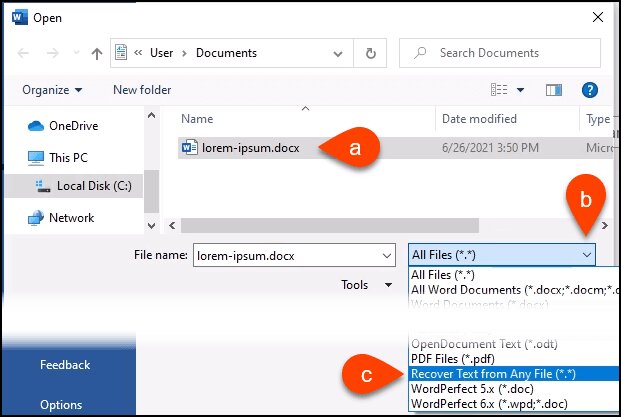
Task: Collapse the file type combo box
Action: (587, 255)
